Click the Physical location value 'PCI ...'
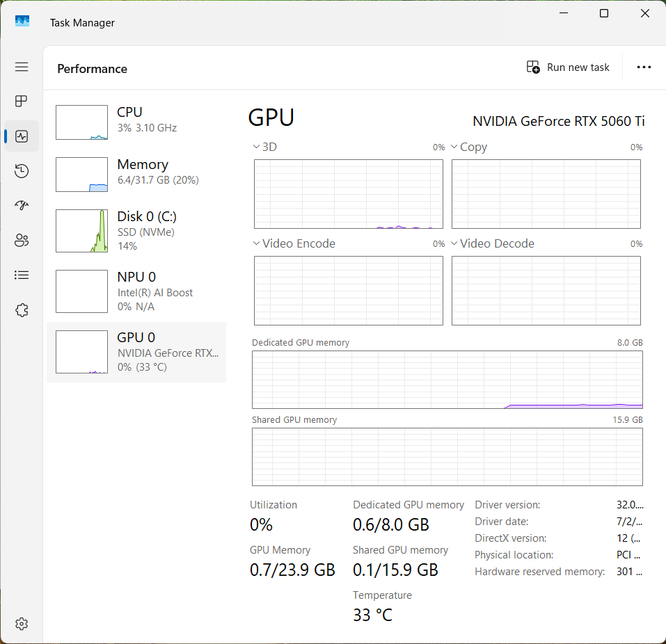The image size is (666, 644). click(628, 555)
